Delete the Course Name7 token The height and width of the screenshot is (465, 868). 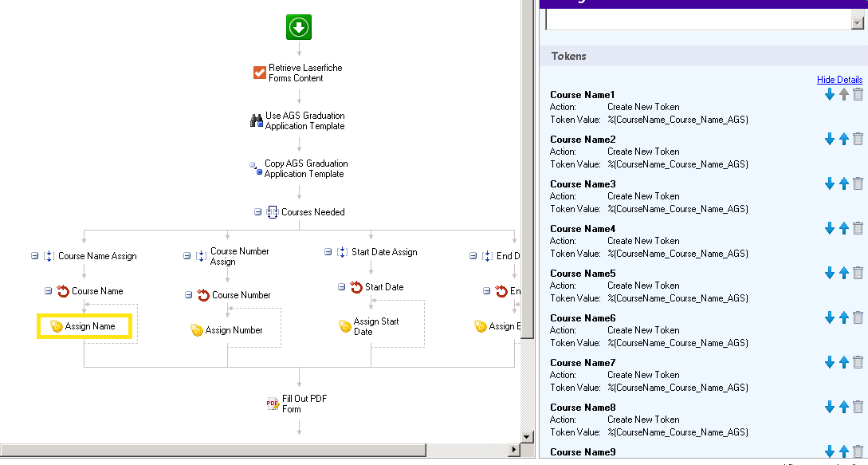point(858,362)
